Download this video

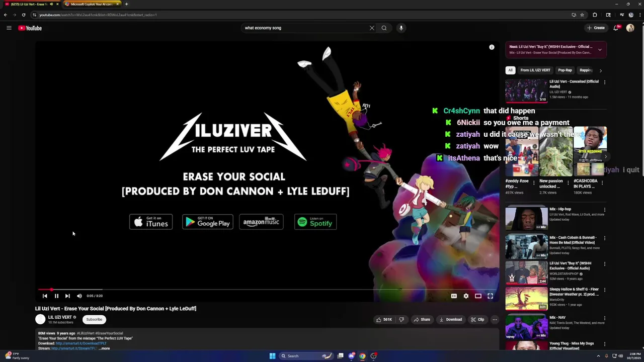tap(450, 319)
